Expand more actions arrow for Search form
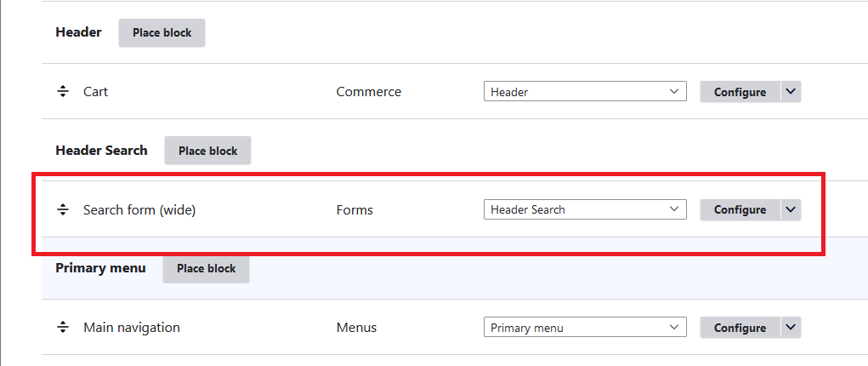The height and width of the screenshot is (366, 868). (x=791, y=209)
